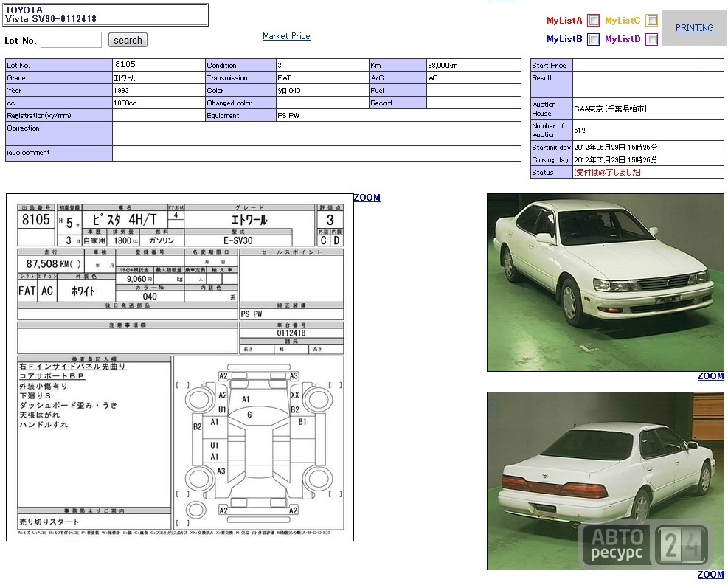
Task: Select the red Status message text
Action: (x=607, y=172)
